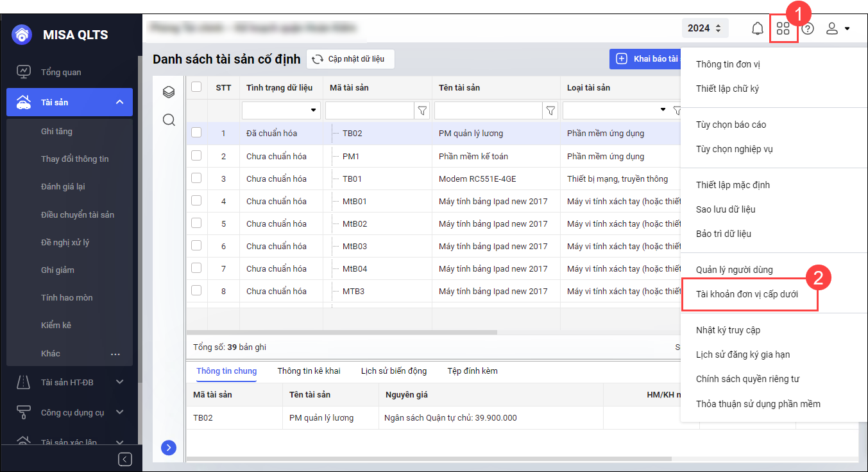Open the Loại tài sản filter dropdown arrow
The image size is (868, 472).
pyautogui.click(x=663, y=110)
